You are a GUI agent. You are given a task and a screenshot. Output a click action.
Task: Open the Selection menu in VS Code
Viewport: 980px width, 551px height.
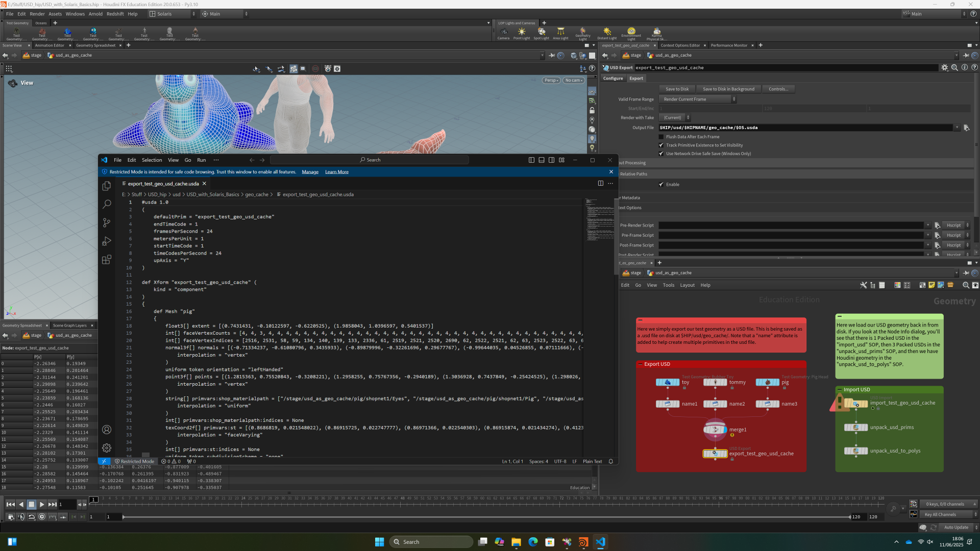pos(152,160)
